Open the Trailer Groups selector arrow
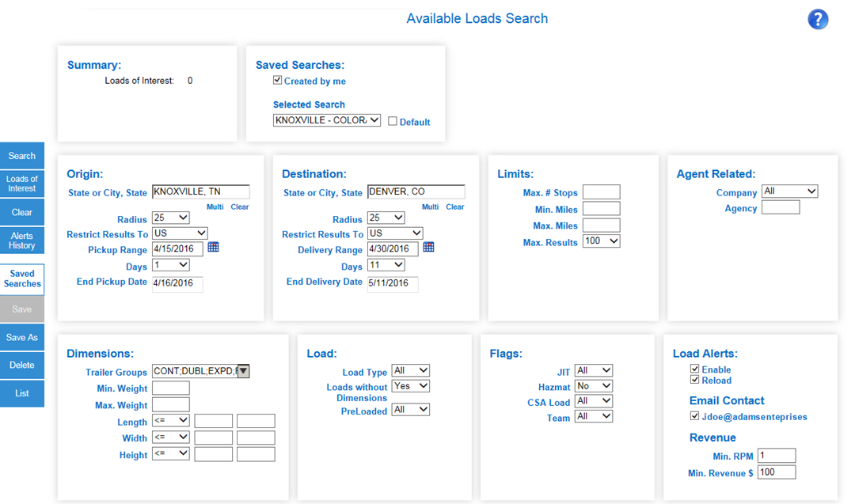This screenshot has height=504, width=855. [x=243, y=372]
